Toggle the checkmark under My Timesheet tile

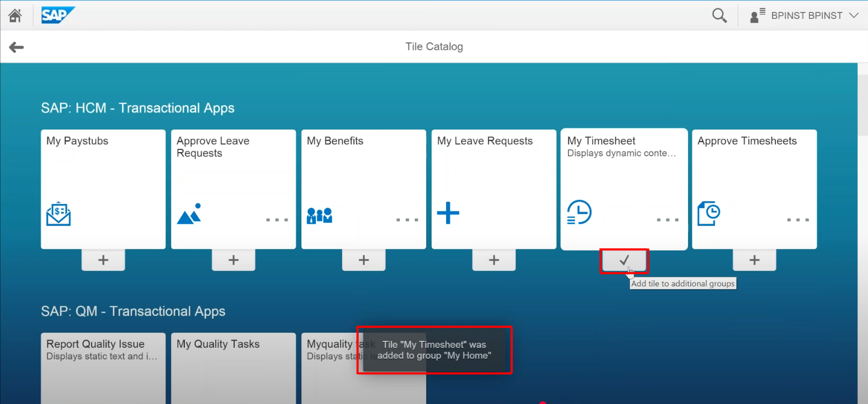[624, 261]
